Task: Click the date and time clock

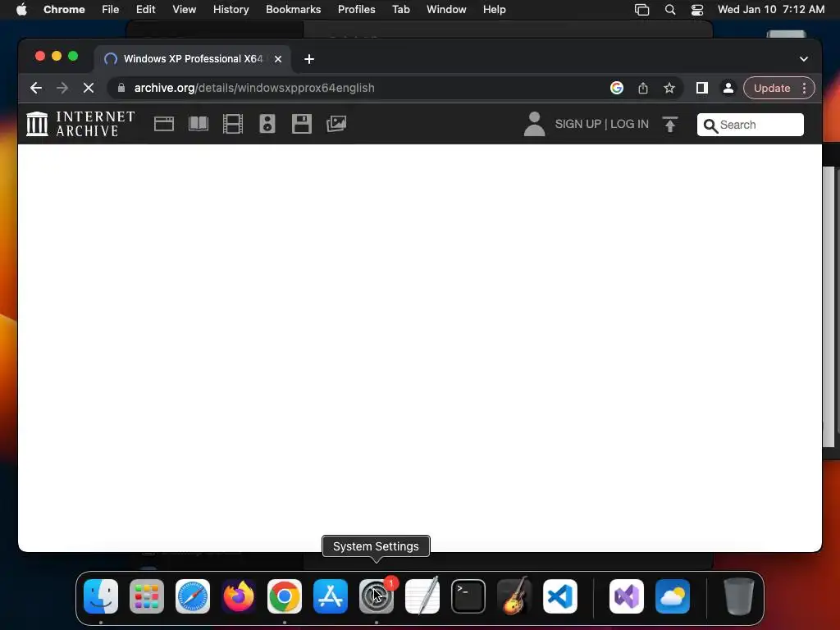Action: click(771, 10)
